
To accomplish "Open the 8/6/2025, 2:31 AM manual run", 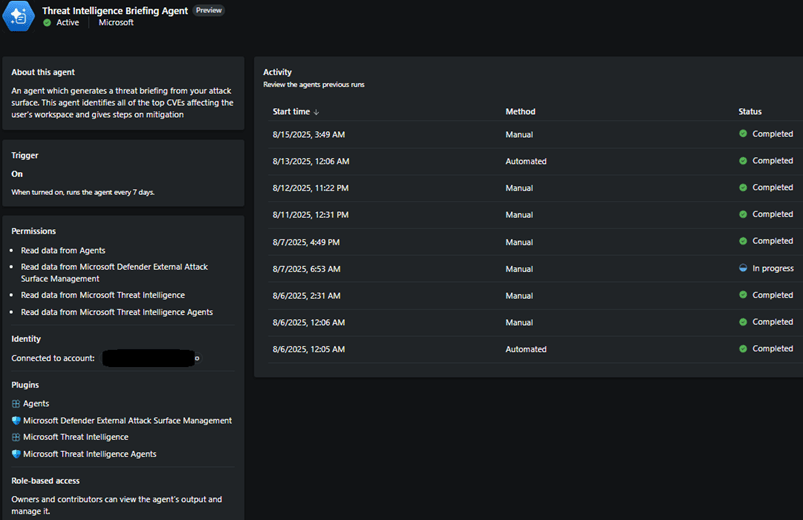I will click(306, 295).
